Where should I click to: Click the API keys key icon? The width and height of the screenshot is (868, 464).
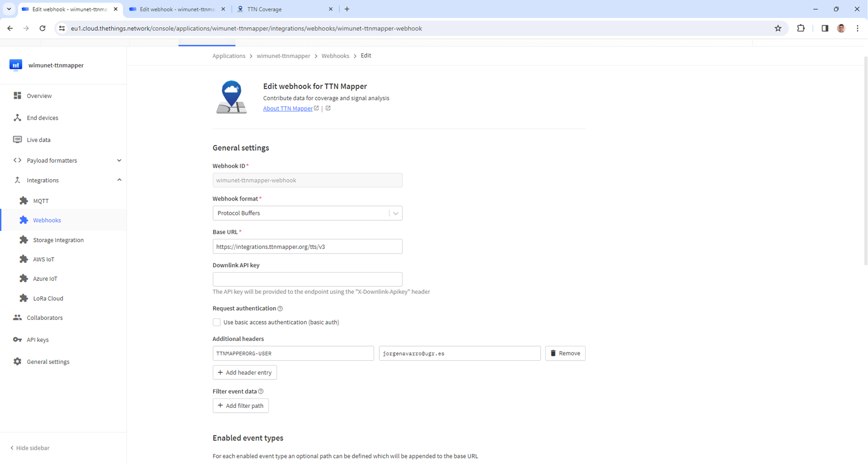click(17, 340)
